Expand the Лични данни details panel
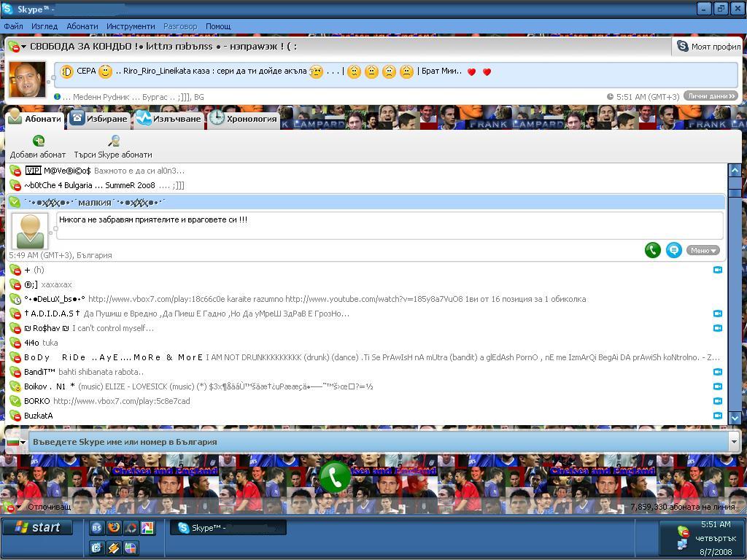This screenshot has height=560, width=747. coord(711,96)
